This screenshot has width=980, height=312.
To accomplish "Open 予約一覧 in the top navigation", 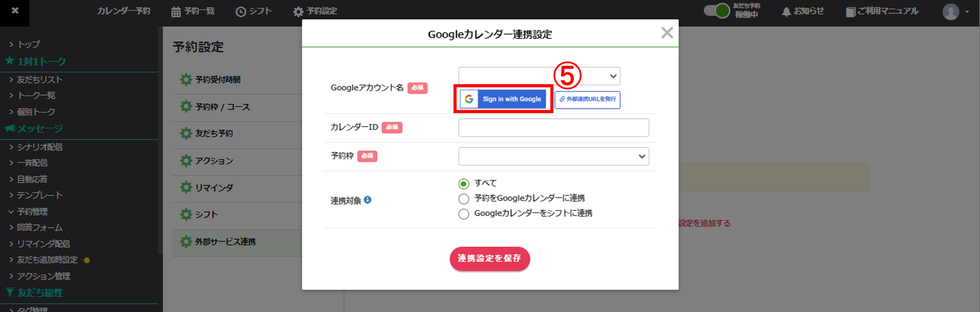I will (x=193, y=11).
